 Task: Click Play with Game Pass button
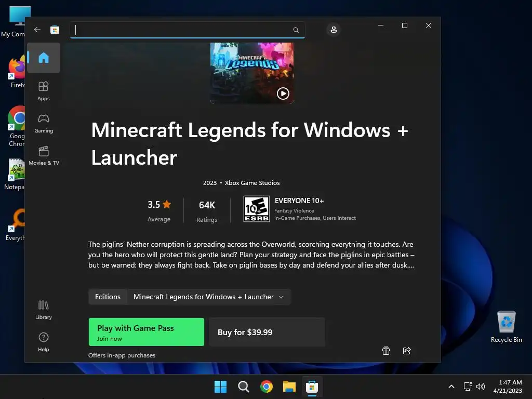pyautogui.click(x=146, y=332)
